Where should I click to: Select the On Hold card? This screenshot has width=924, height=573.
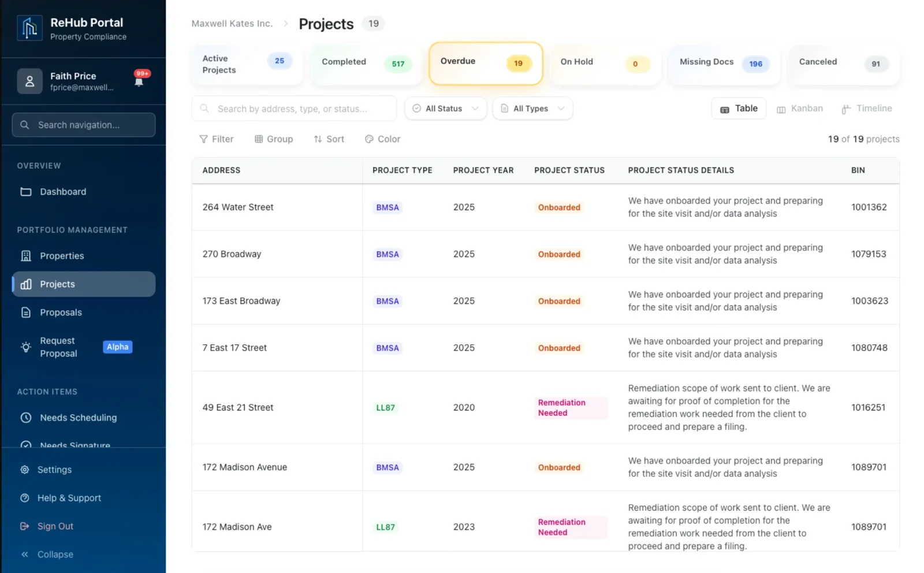click(x=605, y=64)
